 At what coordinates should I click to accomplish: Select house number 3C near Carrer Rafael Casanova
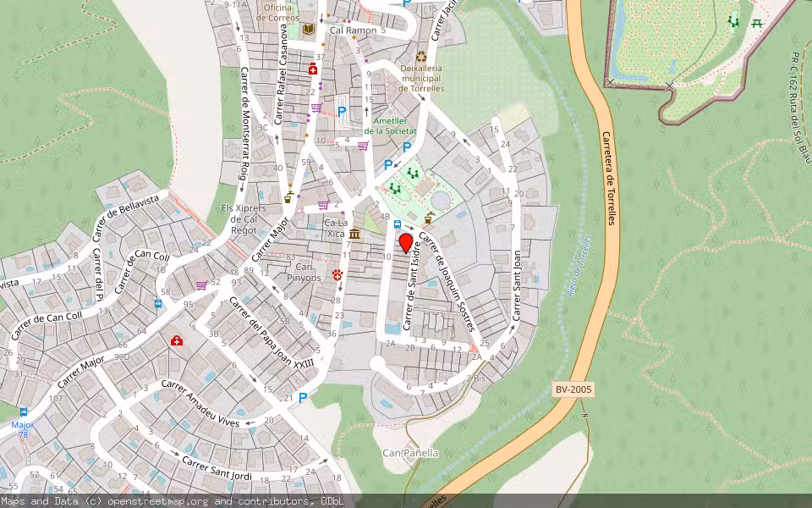[x=263, y=128]
